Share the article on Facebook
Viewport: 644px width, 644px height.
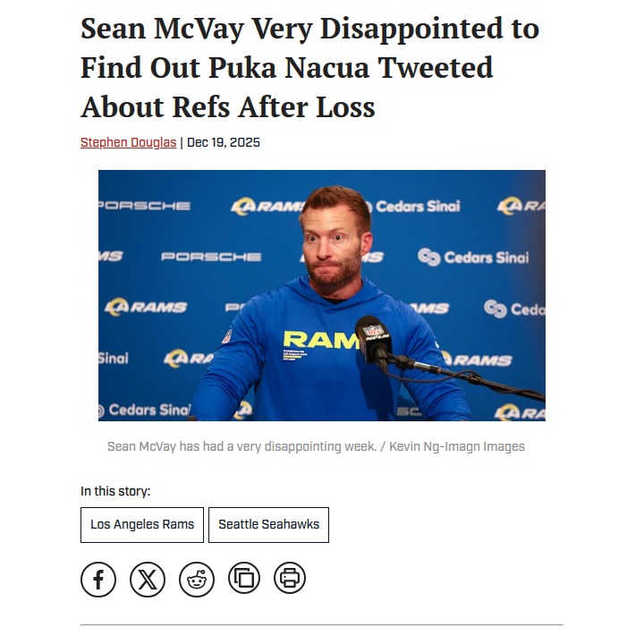coord(98,579)
